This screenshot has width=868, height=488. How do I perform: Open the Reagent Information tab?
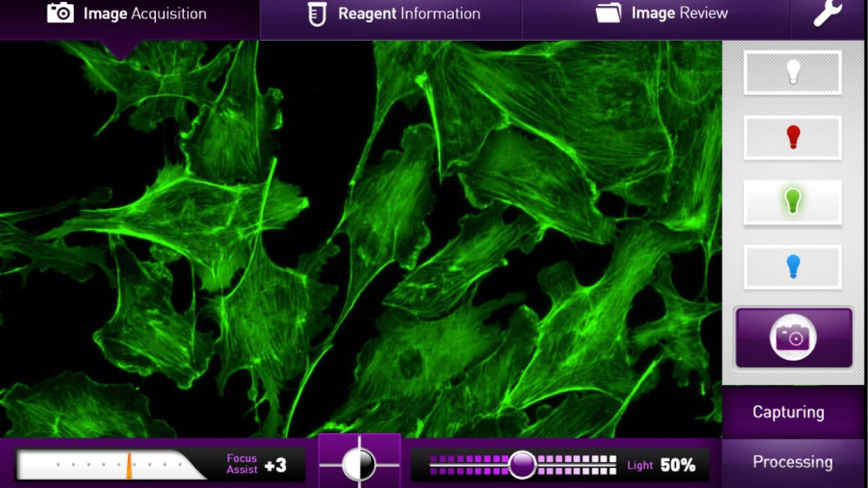(x=409, y=14)
